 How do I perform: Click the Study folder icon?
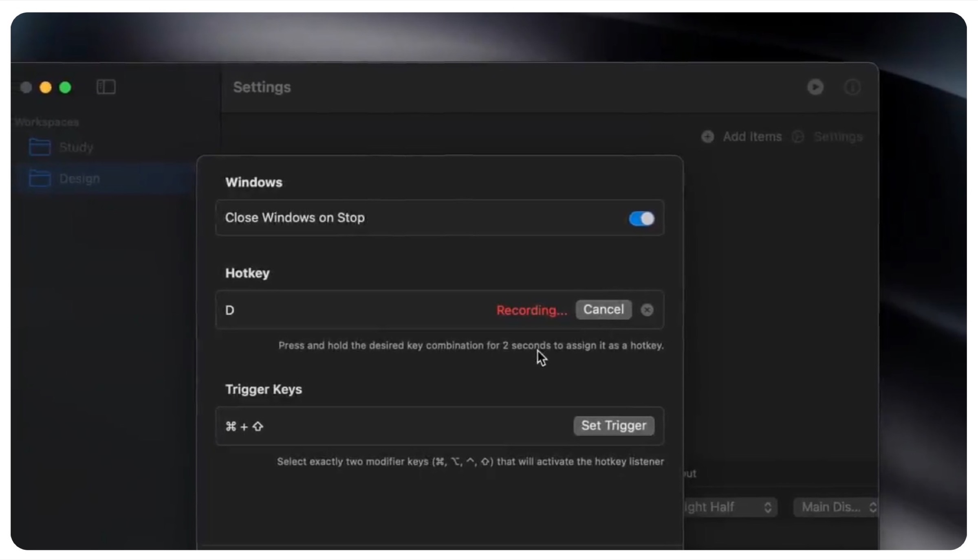point(40,147)
